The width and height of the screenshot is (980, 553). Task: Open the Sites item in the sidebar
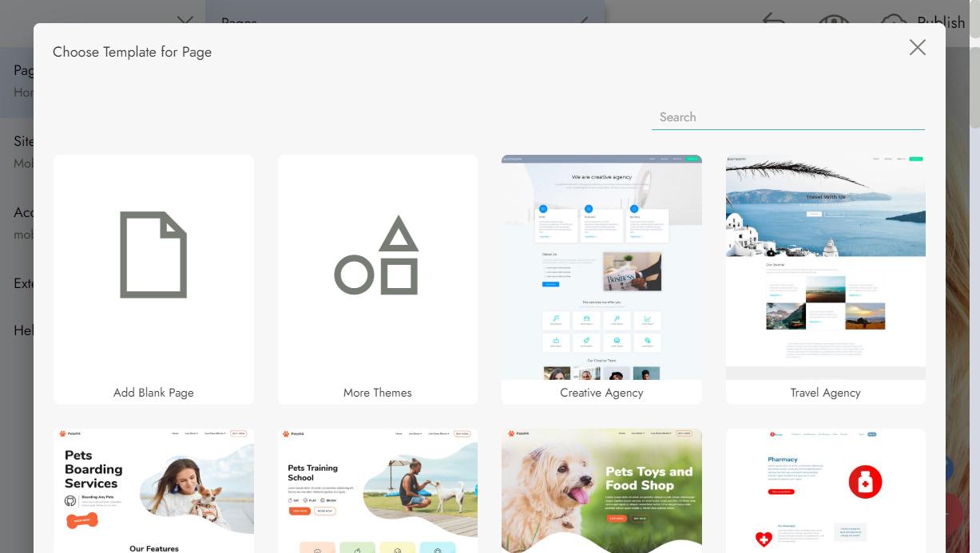point(23,141)
